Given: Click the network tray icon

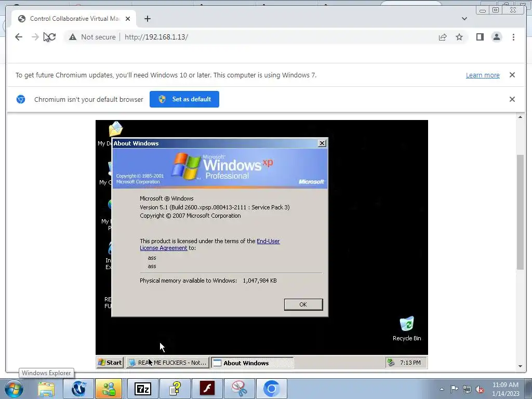Looking at the screenshot, I should pyautogui.click(x=467, y=389).
